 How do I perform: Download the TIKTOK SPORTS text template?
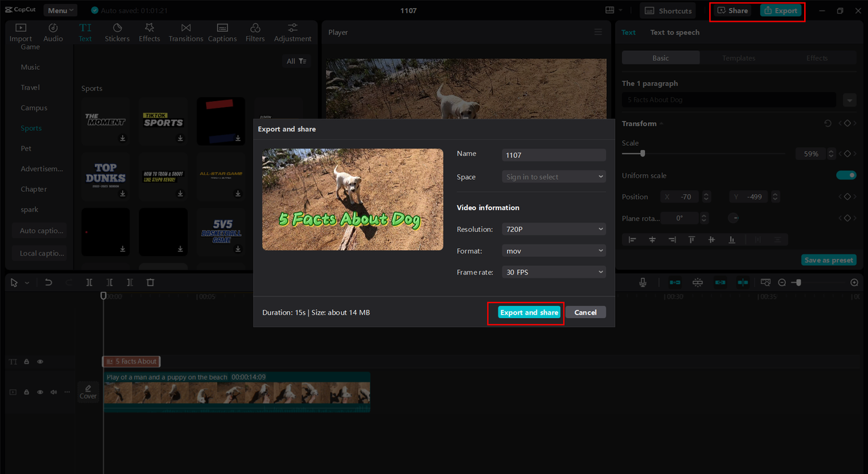click(x=181, y=138)
